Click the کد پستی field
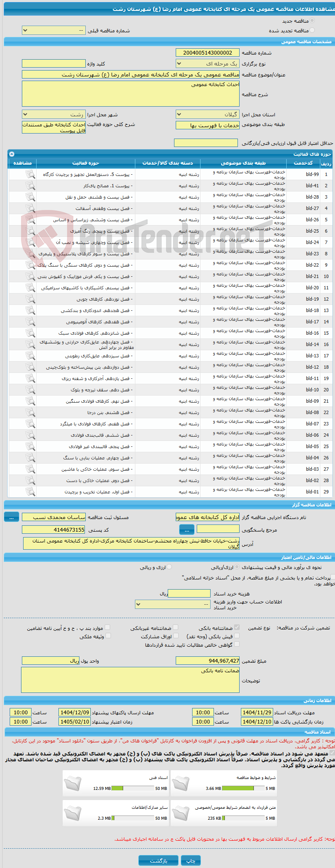 point(54,530)
